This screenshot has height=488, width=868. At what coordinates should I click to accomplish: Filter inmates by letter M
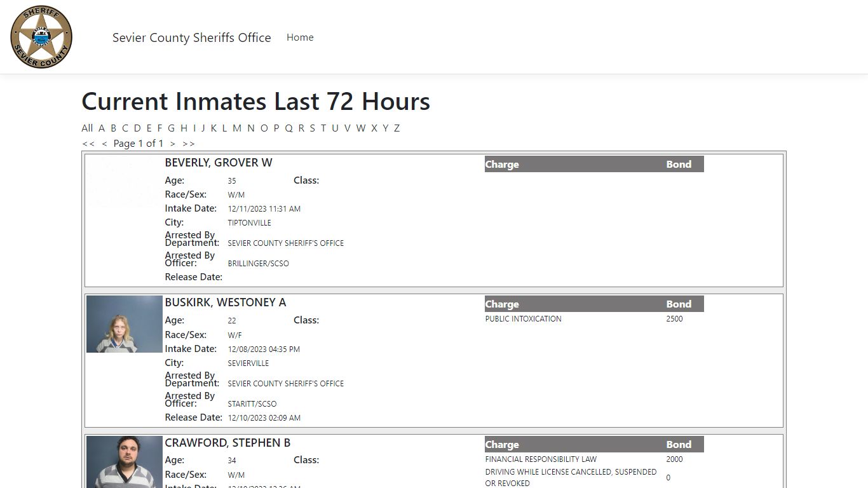tap(237, 128)
